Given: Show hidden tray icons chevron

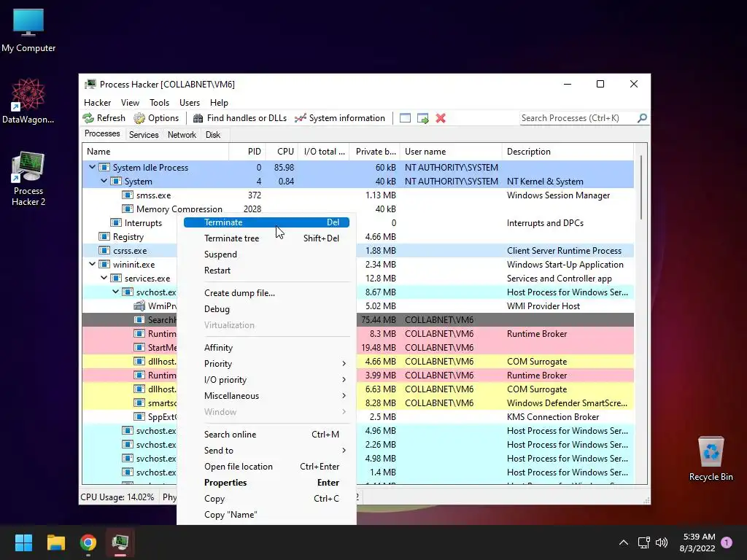Looking at the screenshot, I should tap(623, 542).
